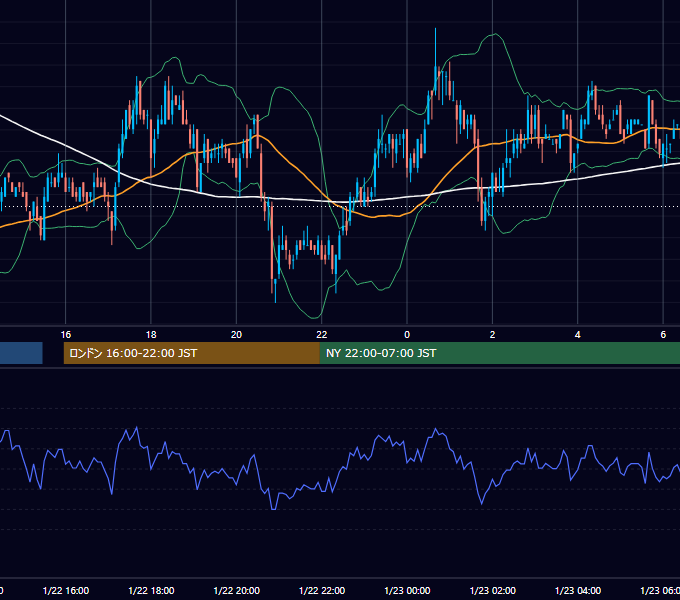This screenshot has width=680, height=600.
Task: Click the hour label 18 on price chart axis
Action: [x=151, y=335]
